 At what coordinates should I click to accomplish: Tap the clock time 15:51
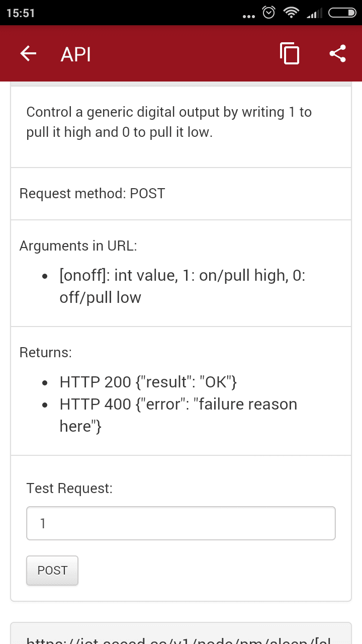[x=21, y=13]
